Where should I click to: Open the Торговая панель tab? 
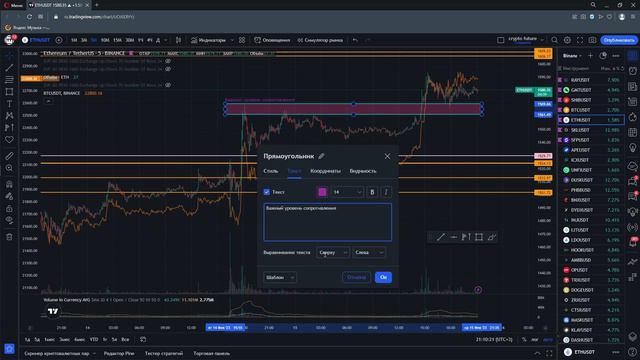tap(211, 353)
